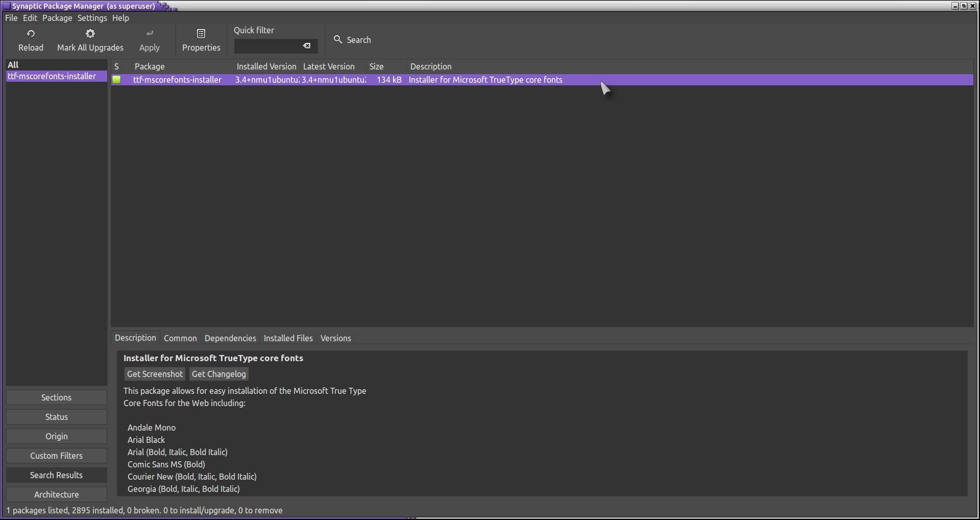This screenshot has width=980, height=520.
Task: Switch to the Description tab
Action: point(135,338)
